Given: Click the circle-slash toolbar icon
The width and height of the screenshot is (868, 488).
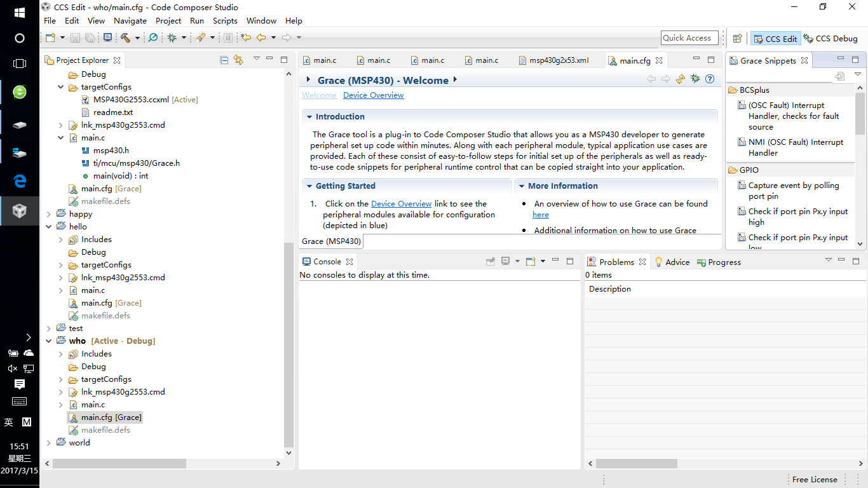Looking at the screenshot, I should (153, 38).
